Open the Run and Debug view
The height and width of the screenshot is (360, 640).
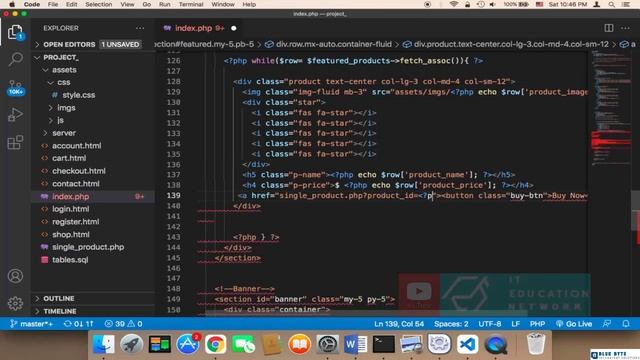tap(15, 115)
